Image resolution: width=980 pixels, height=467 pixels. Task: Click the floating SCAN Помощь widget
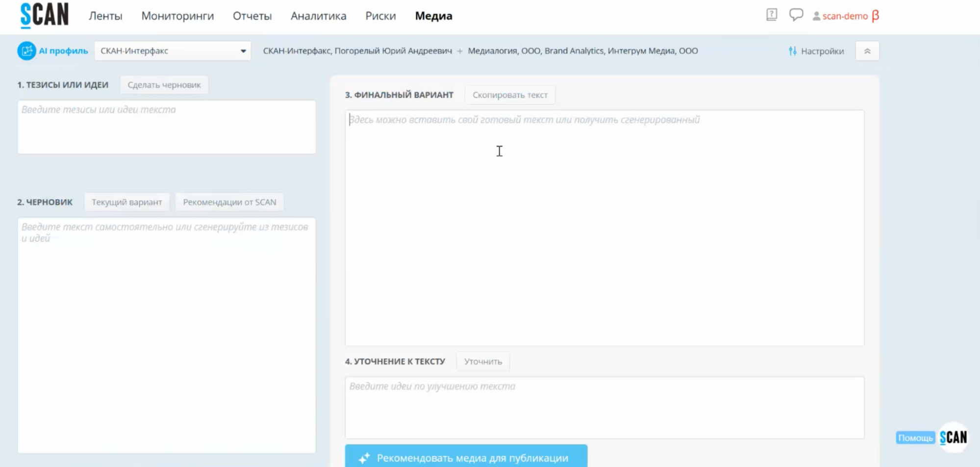point(953,437)
